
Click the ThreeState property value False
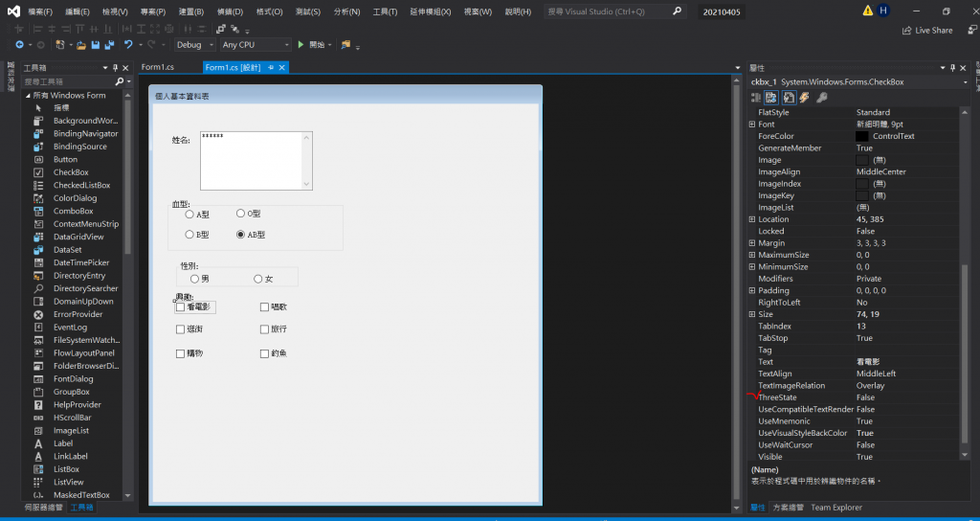(x=865, y=397)
